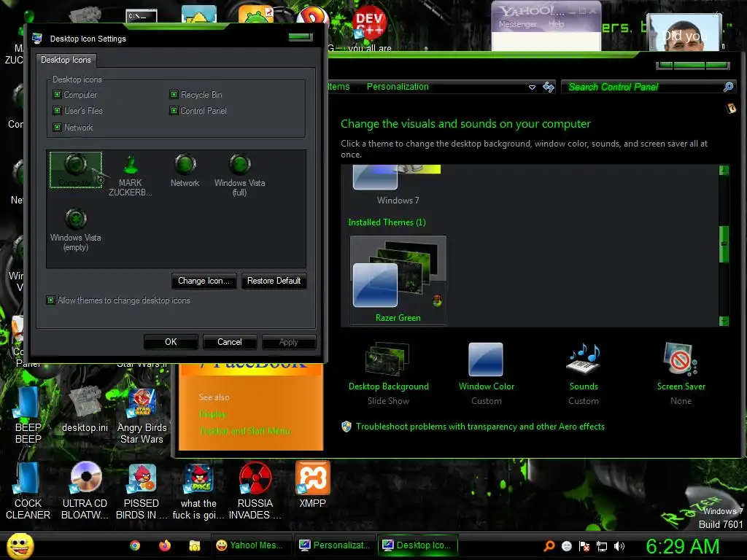Click the volume speaker tray icon
This screenshot has height=560, width=747.
pyautogui.click(x=619, y=546)
